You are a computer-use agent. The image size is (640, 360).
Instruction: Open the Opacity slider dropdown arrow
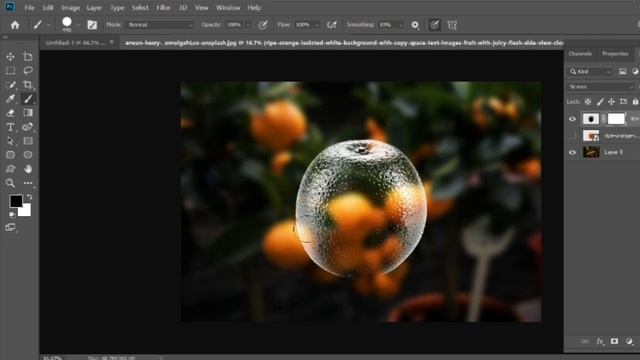tap(248, 25)
